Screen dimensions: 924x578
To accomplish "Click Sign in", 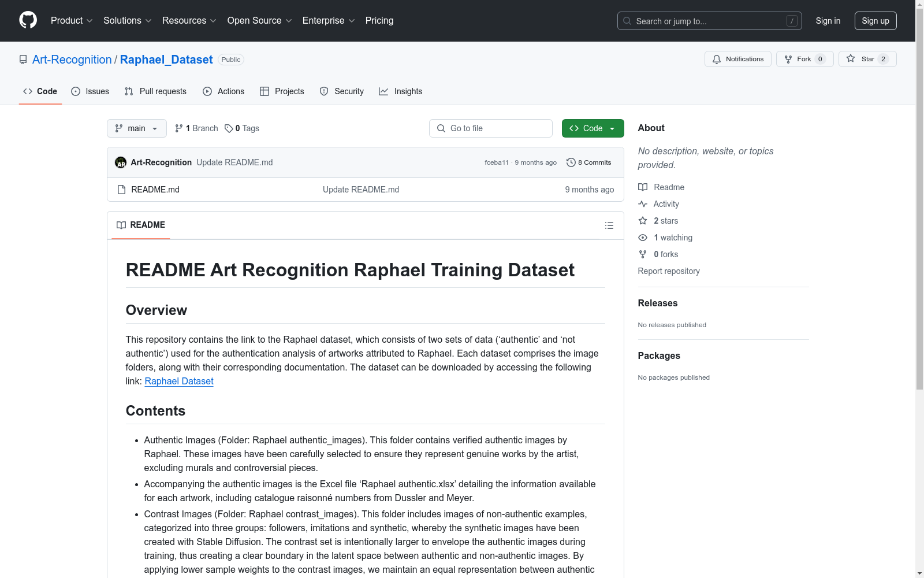I will 828,21.
